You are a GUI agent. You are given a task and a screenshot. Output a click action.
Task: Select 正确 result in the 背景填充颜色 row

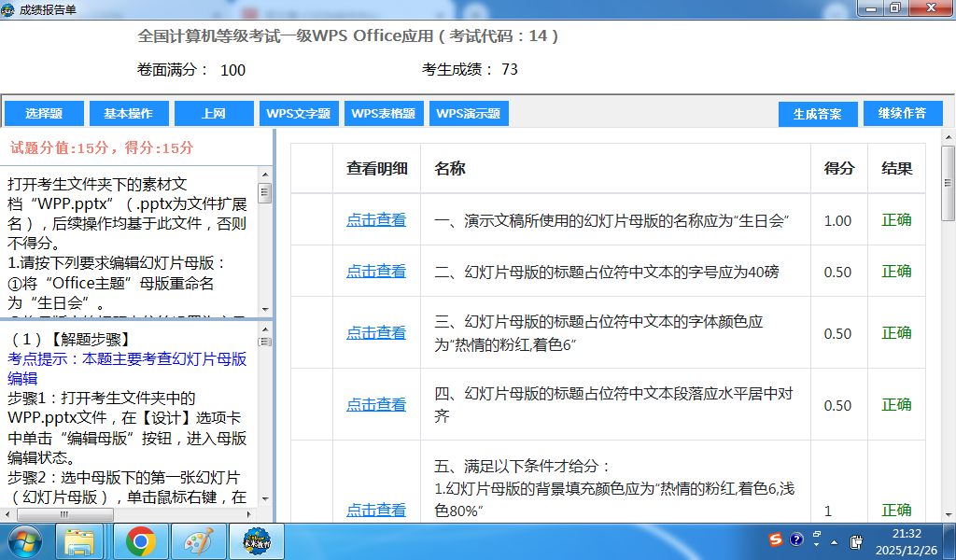(x=897, y=510)
